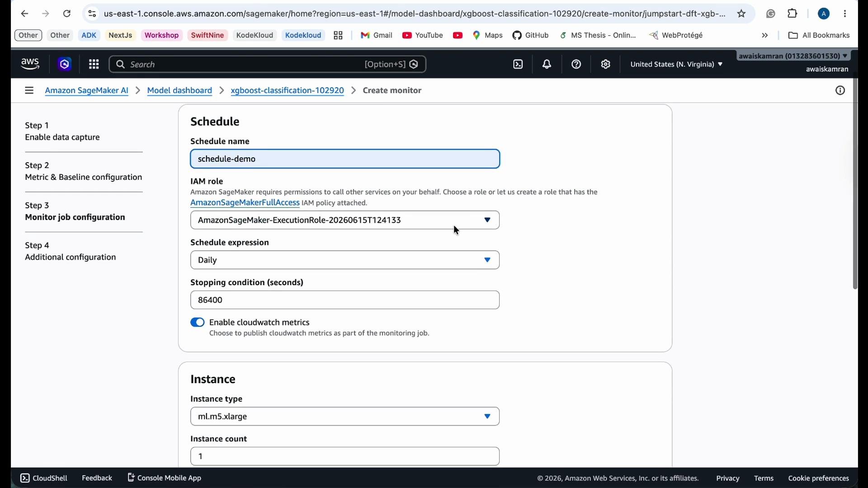This screenshot has height=488, width=868.
Task: Open the AWS help question-mark icon
Action: (x=577, y=65)
